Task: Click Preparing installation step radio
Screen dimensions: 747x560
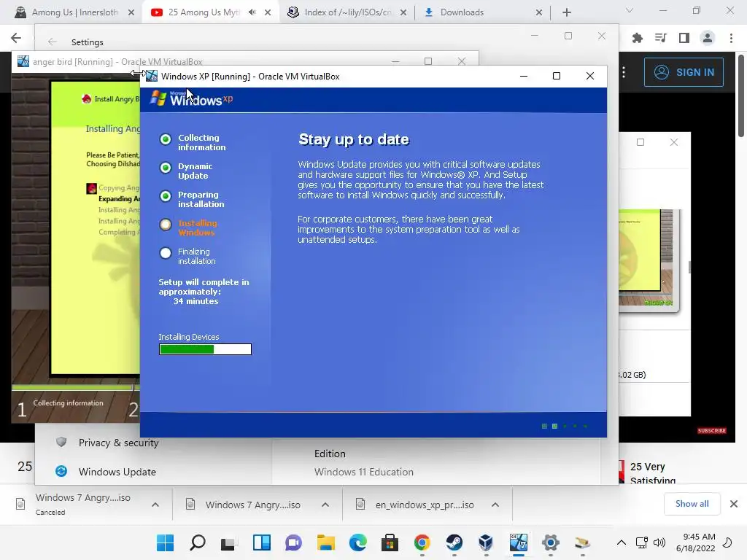Action: tap(166, 196)
